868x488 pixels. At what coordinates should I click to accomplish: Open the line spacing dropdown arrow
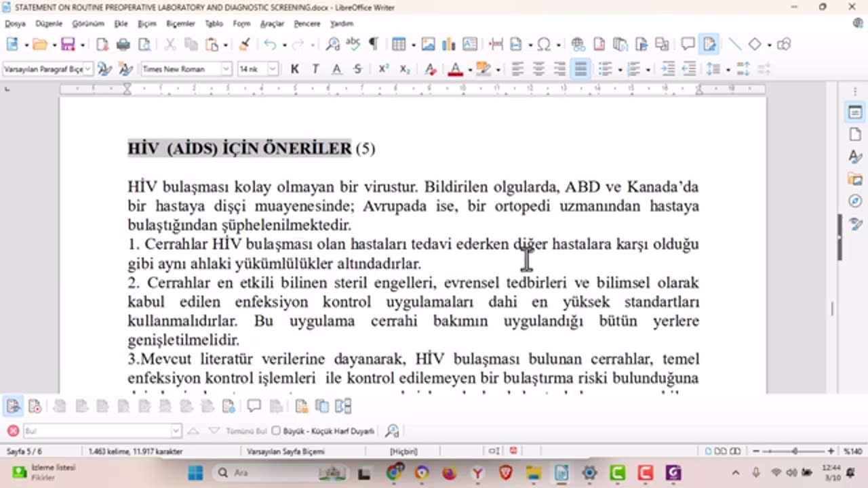[728, 69]
